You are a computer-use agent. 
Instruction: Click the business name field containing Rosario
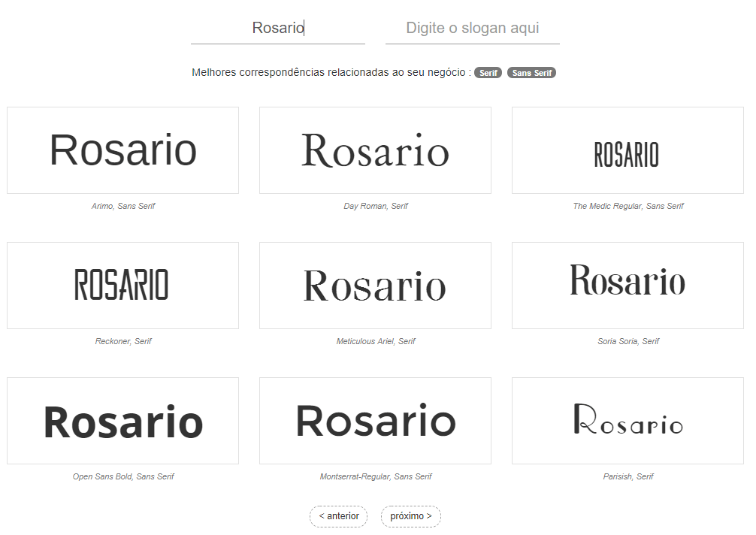point(278,29)
